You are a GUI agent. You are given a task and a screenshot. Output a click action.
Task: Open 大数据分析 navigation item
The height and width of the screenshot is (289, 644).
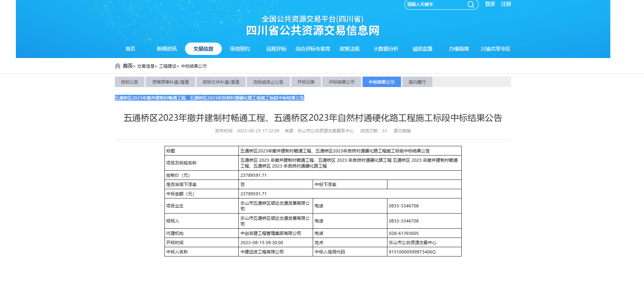[x=386, y=49]
